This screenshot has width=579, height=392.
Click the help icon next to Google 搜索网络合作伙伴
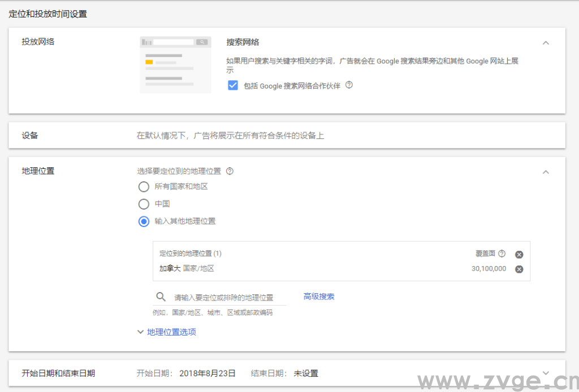coord(349,85)
